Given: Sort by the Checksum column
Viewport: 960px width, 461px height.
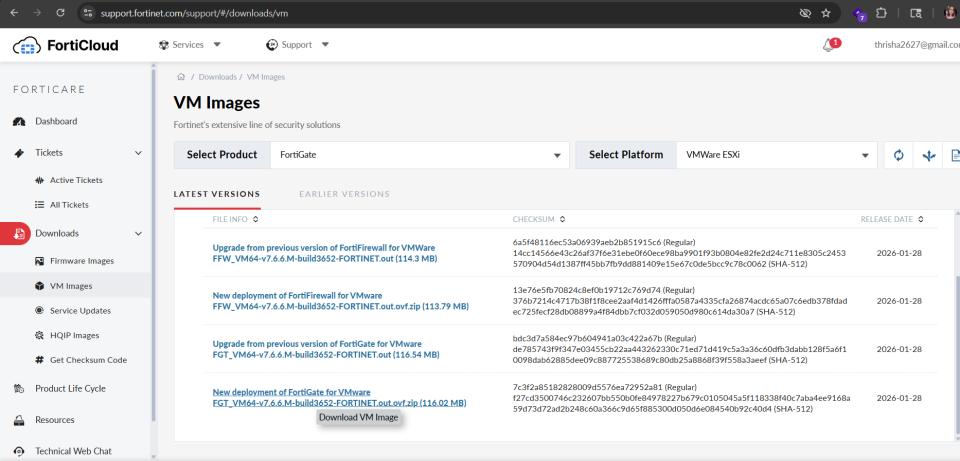Looking at the screenshot, I should pyautogui.click(x=539, y=219).
